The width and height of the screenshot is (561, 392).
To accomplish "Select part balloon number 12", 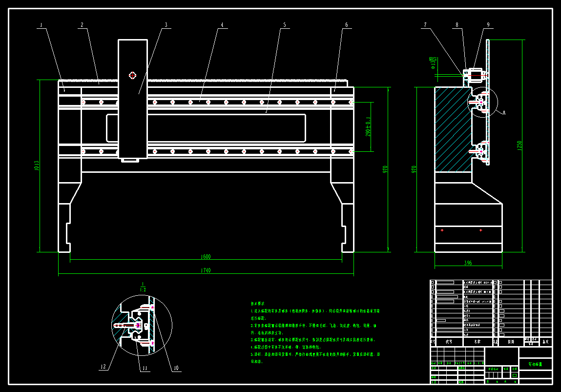I will [x=104, y=367].
